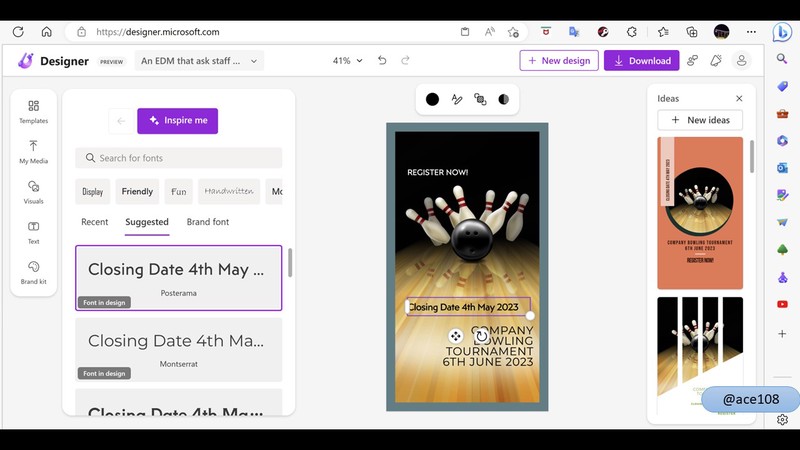
Task: Select the Montserrat font option
Action: (179, 349)
